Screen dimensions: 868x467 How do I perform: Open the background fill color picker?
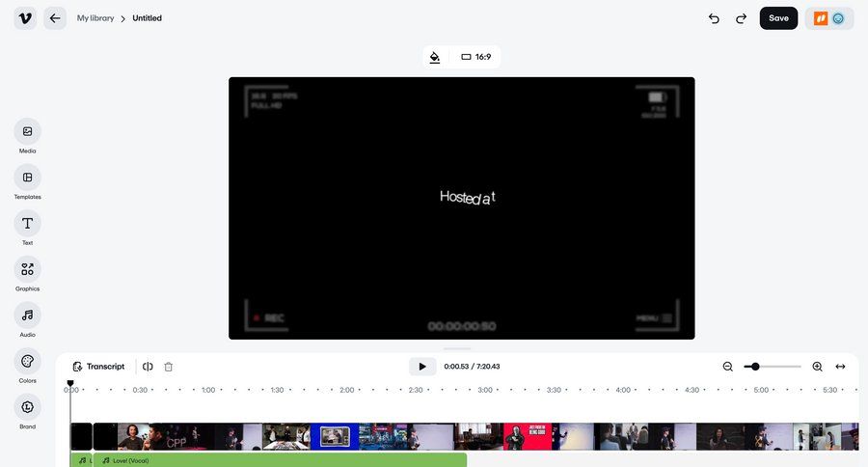[435, 57]
